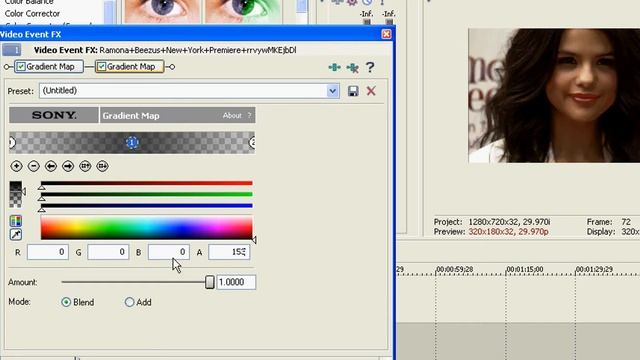Click the Sony logo banner
The image size is (640, 360).
(x=54, y=115)
